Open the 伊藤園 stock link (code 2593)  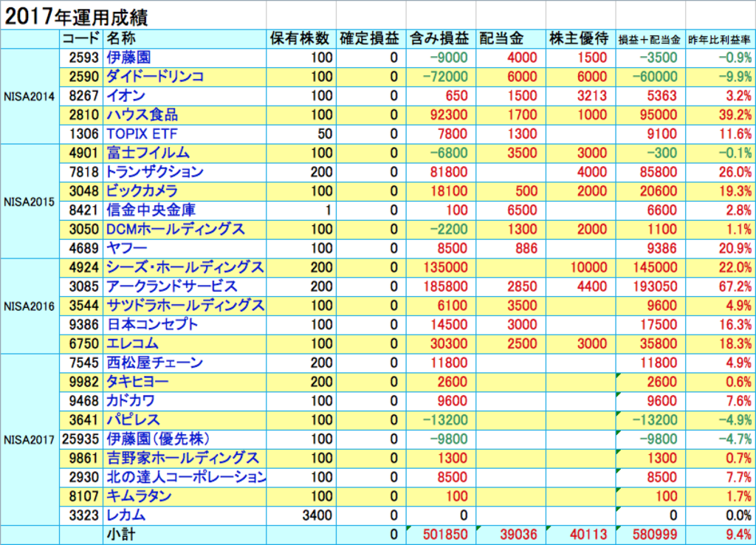point(128,58)
